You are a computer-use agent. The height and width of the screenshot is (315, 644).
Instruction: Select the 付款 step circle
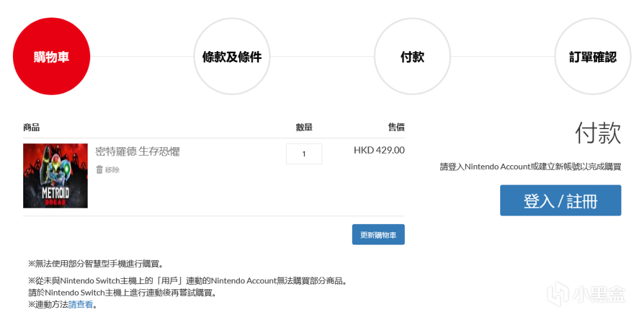pyautogui.click(x=413, y=56)
